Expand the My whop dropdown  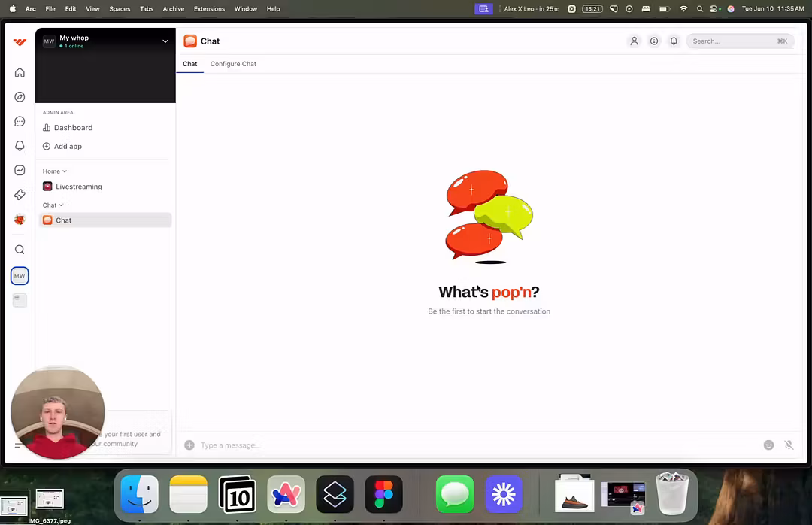(165, 41)
